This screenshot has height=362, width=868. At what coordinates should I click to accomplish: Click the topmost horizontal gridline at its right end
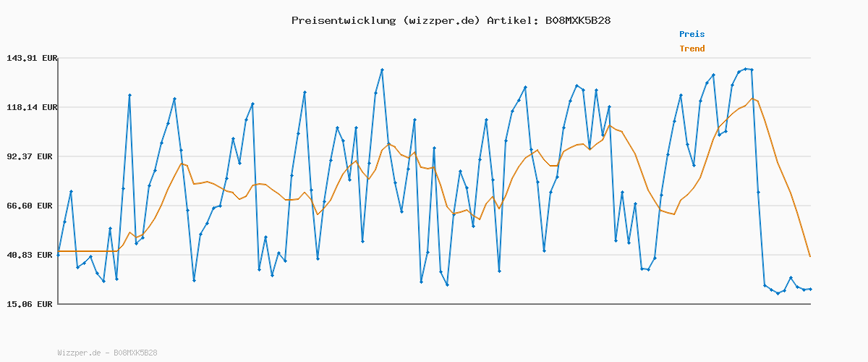[x=809, y=58]
